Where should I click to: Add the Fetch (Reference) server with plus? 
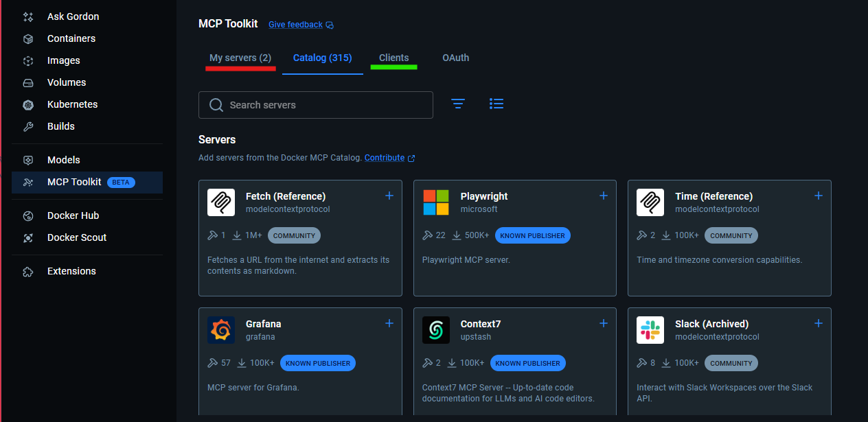[389, 196]
